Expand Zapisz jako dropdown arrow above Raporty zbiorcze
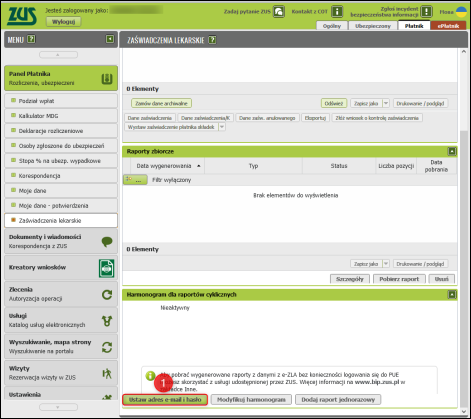 [386, 103]
